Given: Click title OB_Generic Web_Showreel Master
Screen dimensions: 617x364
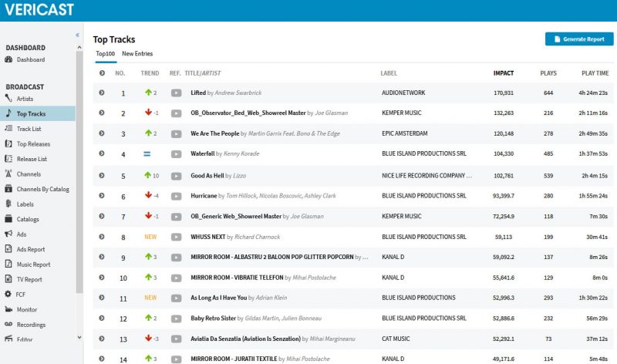Looking at the screenshot, I should pyautogui.click(x=236, y=217).
